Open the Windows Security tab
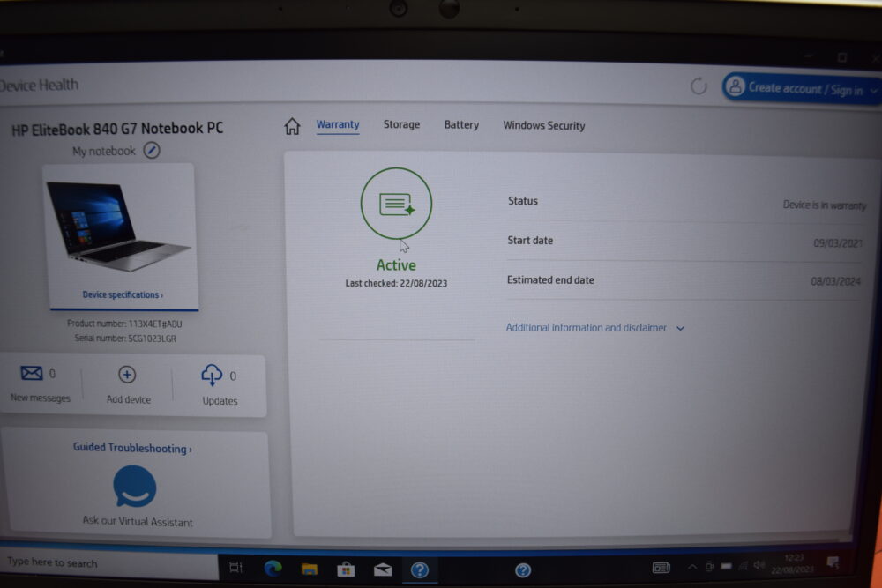 [x=544, y=125]
